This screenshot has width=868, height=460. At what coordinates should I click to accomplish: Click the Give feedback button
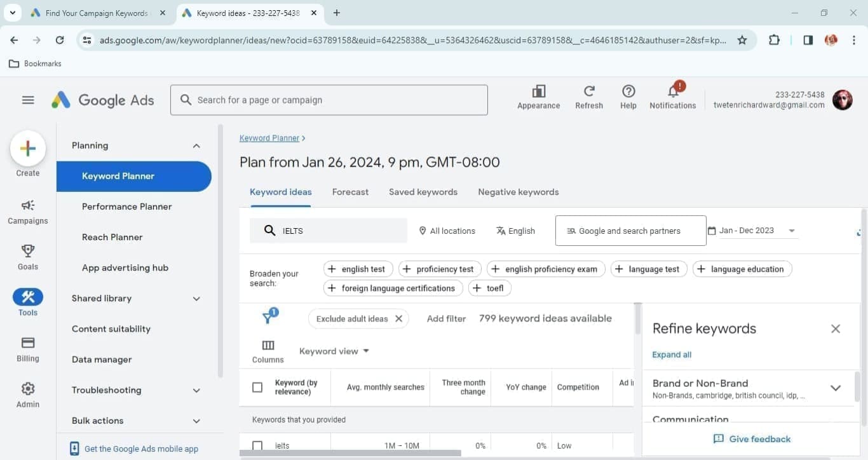pos(752,439)
